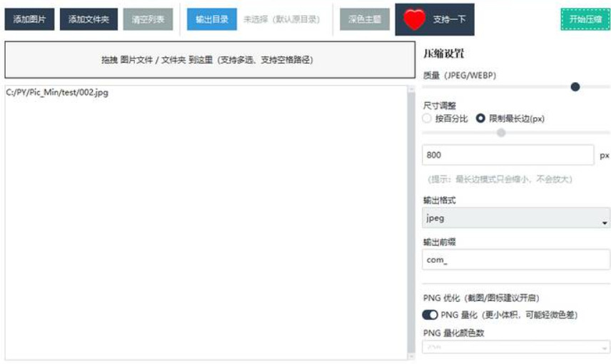Viewport: 611px width, 364px height.
Task: Click the 支持一下 button label
Action: tap(449, 19)
